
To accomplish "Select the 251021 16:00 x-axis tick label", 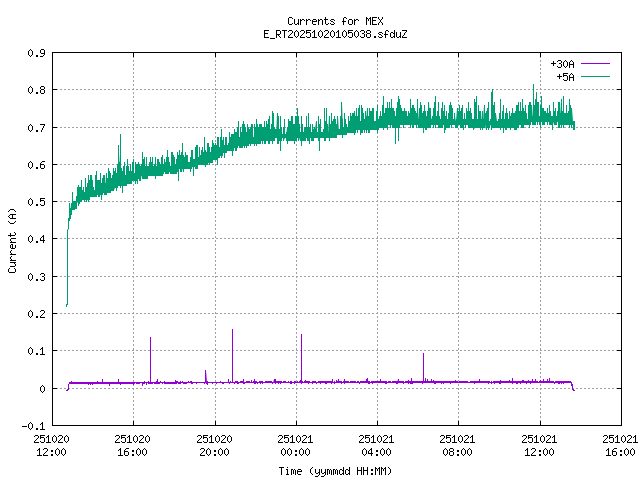I will [620, 445].
